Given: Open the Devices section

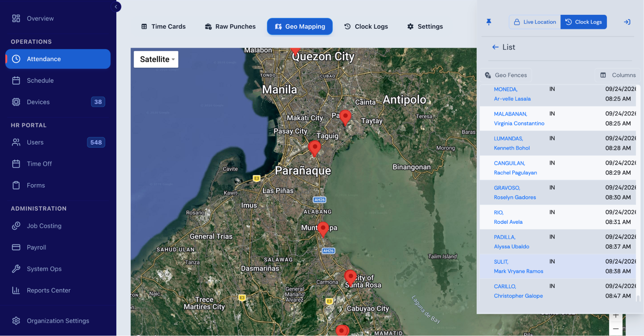Looking at the screenshot, I should pyautogui.click(x=58, y=102).
